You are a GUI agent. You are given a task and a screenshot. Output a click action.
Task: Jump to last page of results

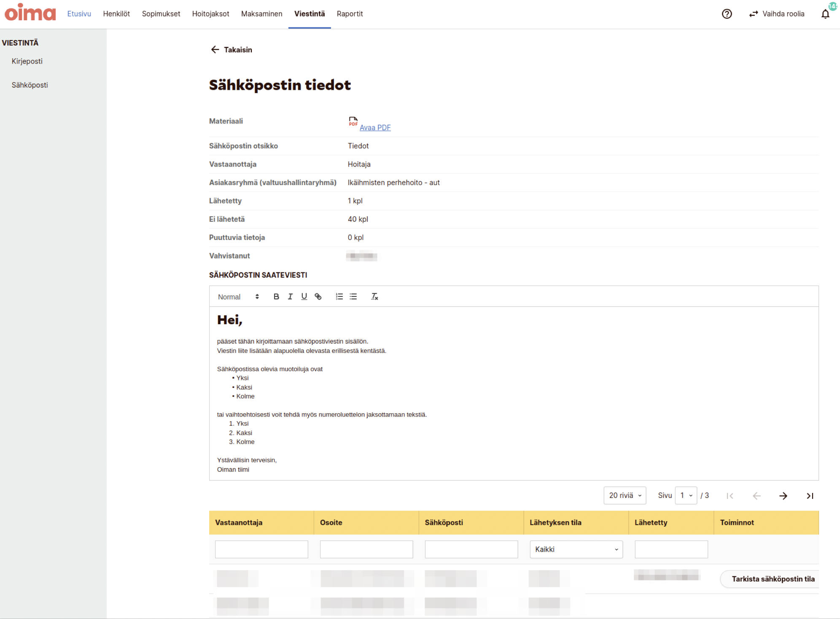click(810, 496)
